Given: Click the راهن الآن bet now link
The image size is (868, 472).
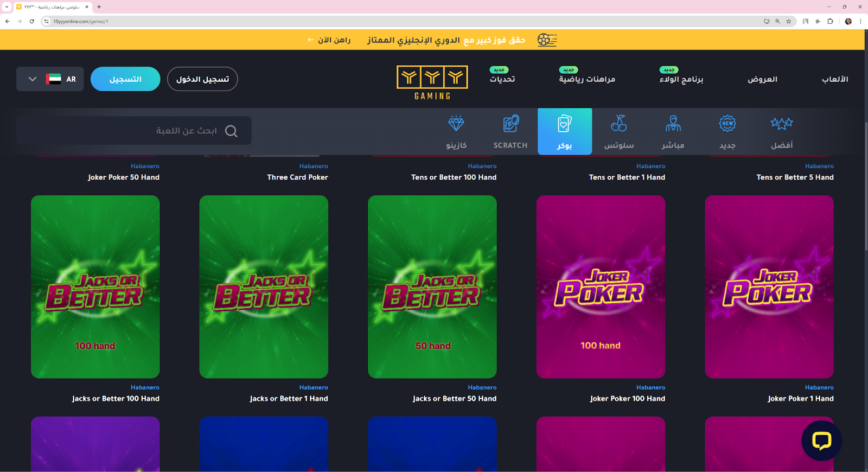Looking at the screenshot, I should tap(329, 40).
